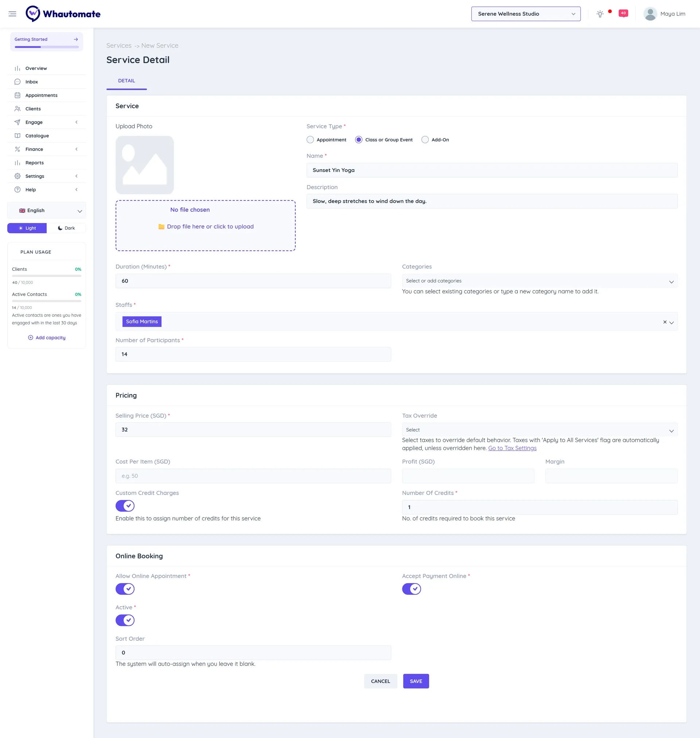Expand the Help sidebar menu

(x=47, y=190)
